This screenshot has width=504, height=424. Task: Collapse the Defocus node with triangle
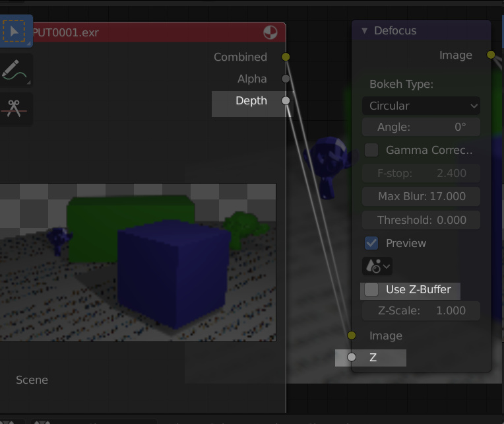pyautogui.click(x=364, y=31)
